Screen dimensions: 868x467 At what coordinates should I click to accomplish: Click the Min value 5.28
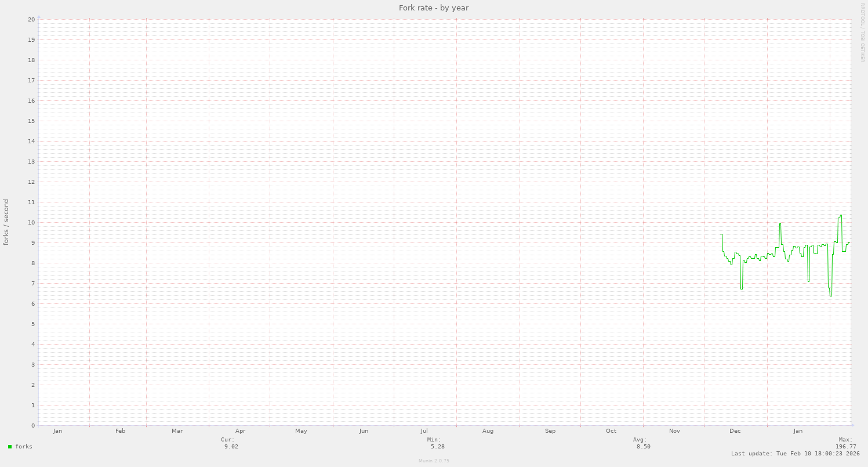pos(438,447)
